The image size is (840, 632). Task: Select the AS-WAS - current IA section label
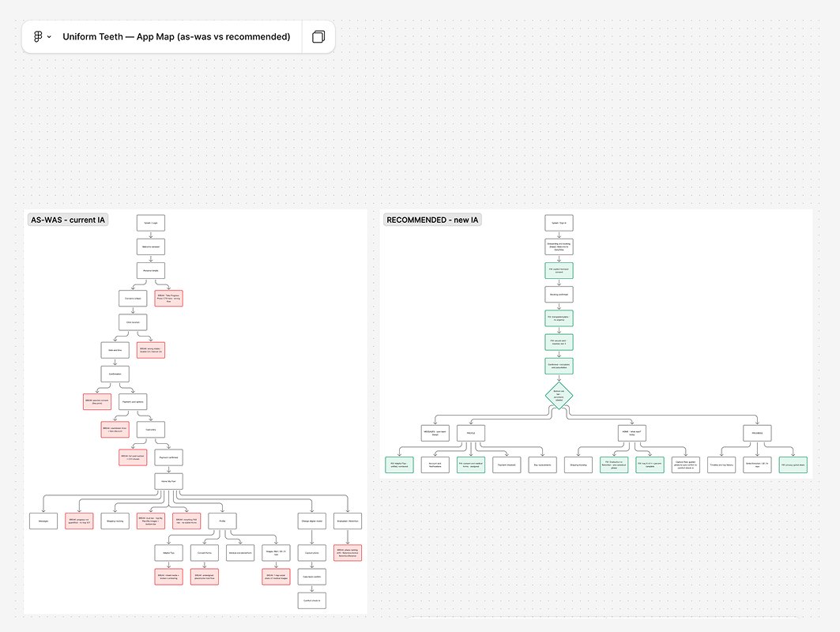click(68, 220)
